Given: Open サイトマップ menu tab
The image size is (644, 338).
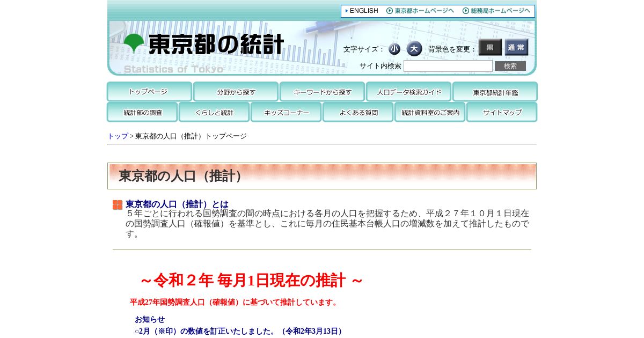Looking at the screenshot, I should pos(502,112).
